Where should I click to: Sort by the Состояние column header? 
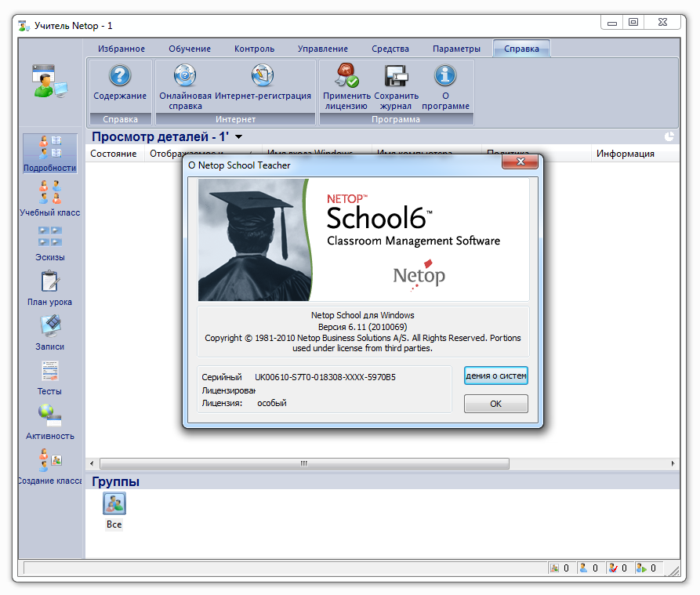114,154
